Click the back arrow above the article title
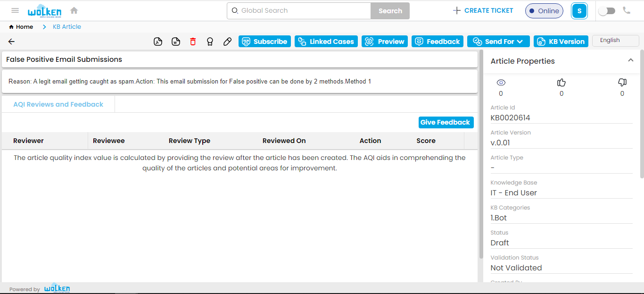Screen dimensions: 644x294 pyautogui.click(x=11, y=42)
